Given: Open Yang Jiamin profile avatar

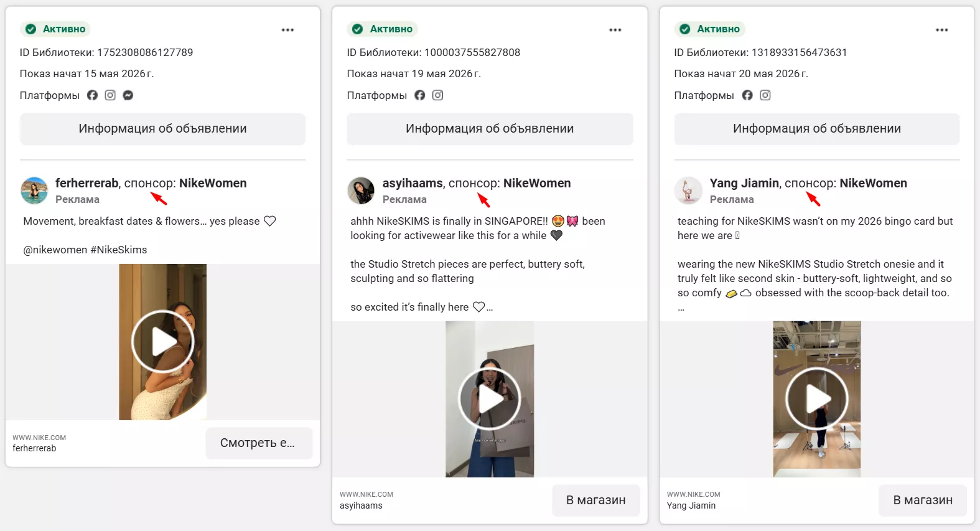Looking at the screenshot, I should 688,190.
